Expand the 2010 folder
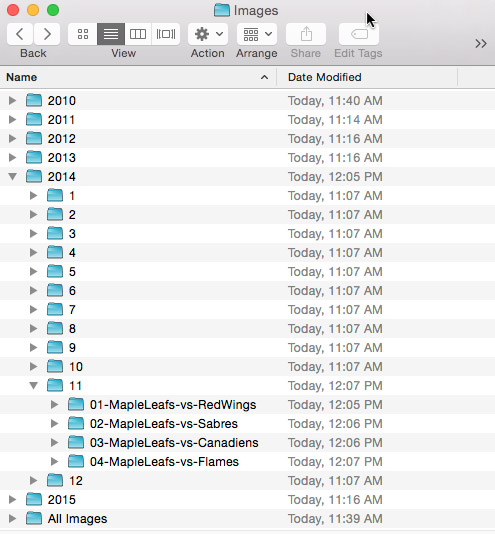The width and height of the screenshot is (495, 534). point(13,100)
